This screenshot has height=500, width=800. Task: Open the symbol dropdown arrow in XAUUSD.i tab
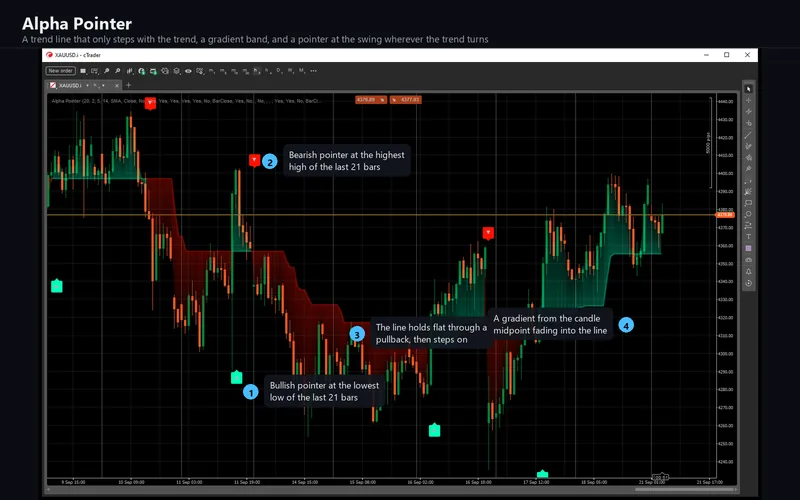pyautogui.click(x=88, y=85)
